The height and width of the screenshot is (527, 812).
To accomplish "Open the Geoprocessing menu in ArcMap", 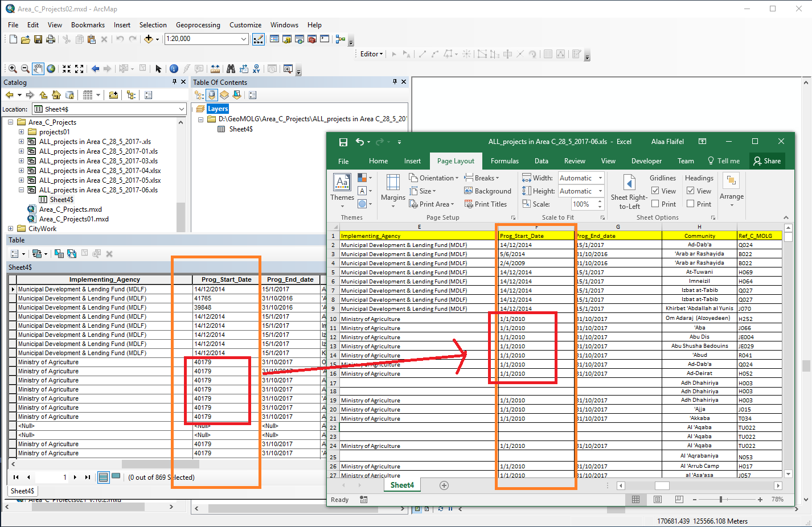I will 198,25.
